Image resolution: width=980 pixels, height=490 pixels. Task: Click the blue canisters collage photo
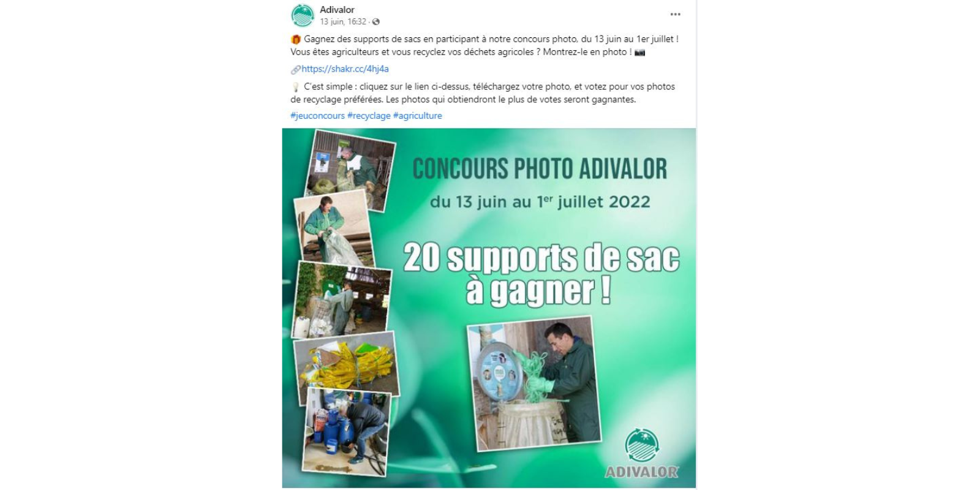tap(347, 432)
